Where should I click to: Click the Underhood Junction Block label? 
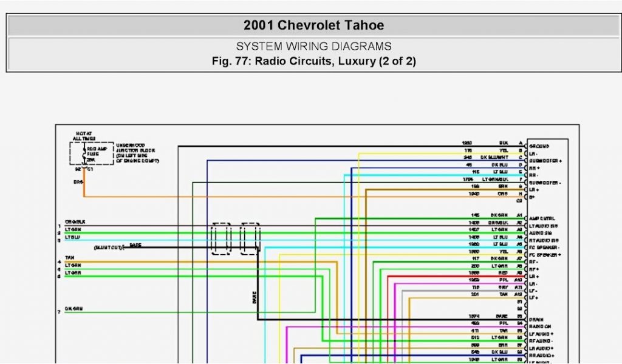(137, 153)
